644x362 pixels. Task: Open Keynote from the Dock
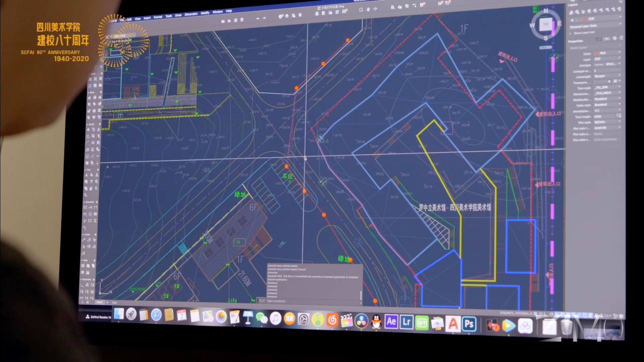[x=248, y=317]
